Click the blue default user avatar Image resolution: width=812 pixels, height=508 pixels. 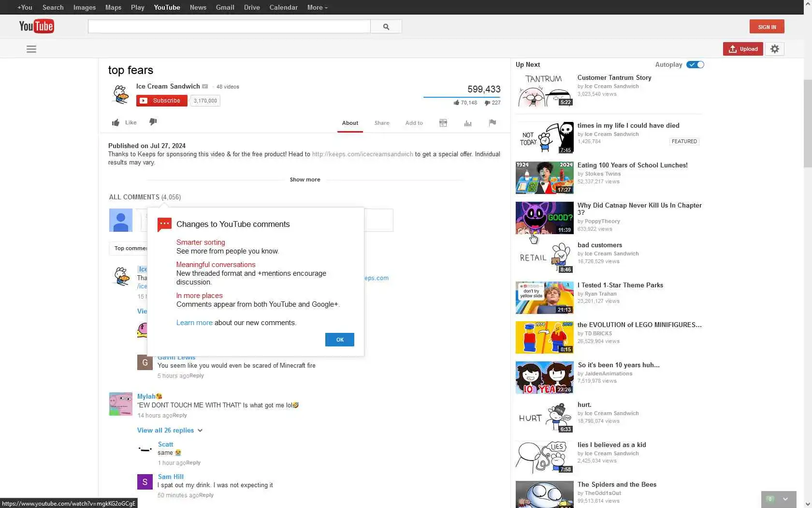pos(121,220)
